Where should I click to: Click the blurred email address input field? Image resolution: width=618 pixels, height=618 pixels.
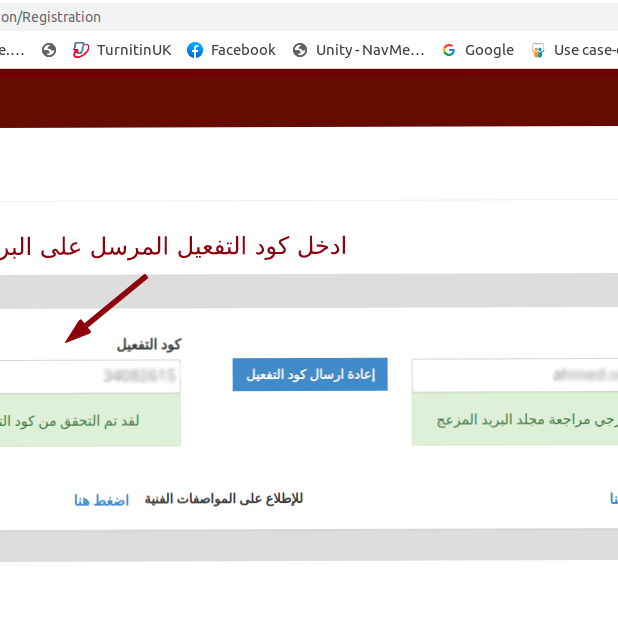[515, 376]
